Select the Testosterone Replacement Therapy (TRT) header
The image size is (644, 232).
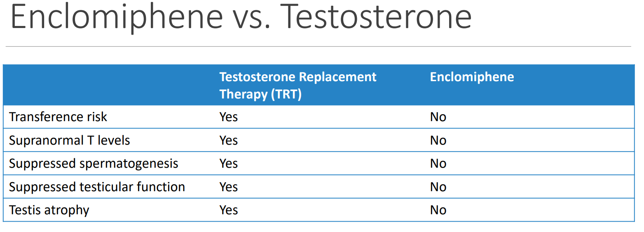tap(298, 85)
